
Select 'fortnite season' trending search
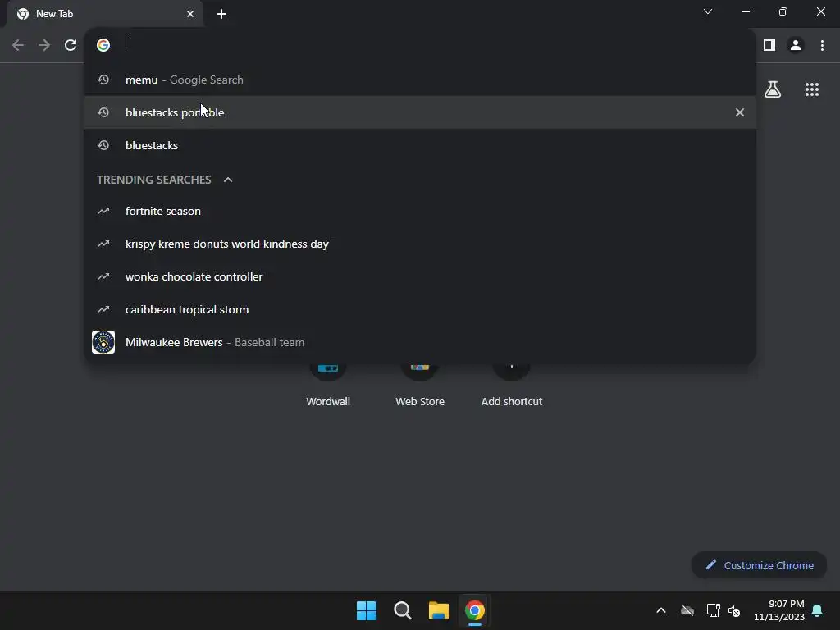(420, 211)
